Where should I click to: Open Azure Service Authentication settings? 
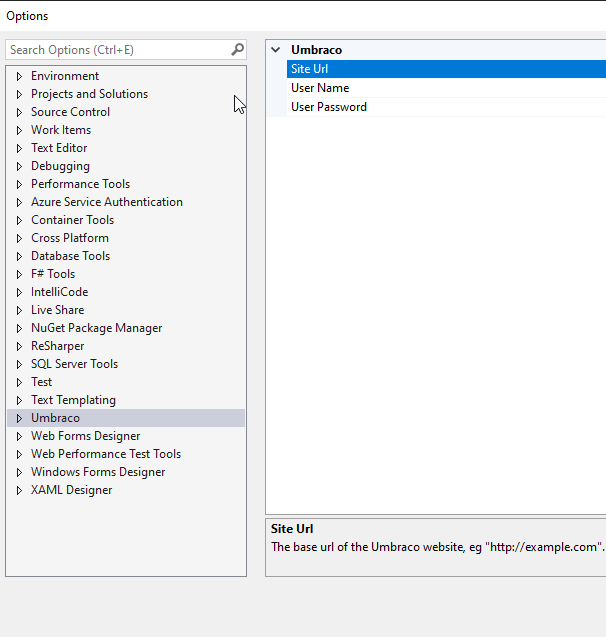[106, 202]
